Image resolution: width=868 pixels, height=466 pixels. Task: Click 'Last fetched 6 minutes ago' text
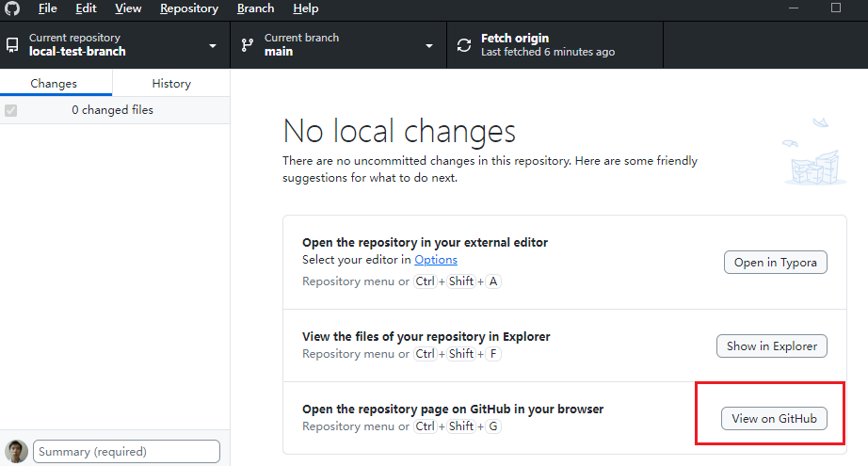[548, 52]
